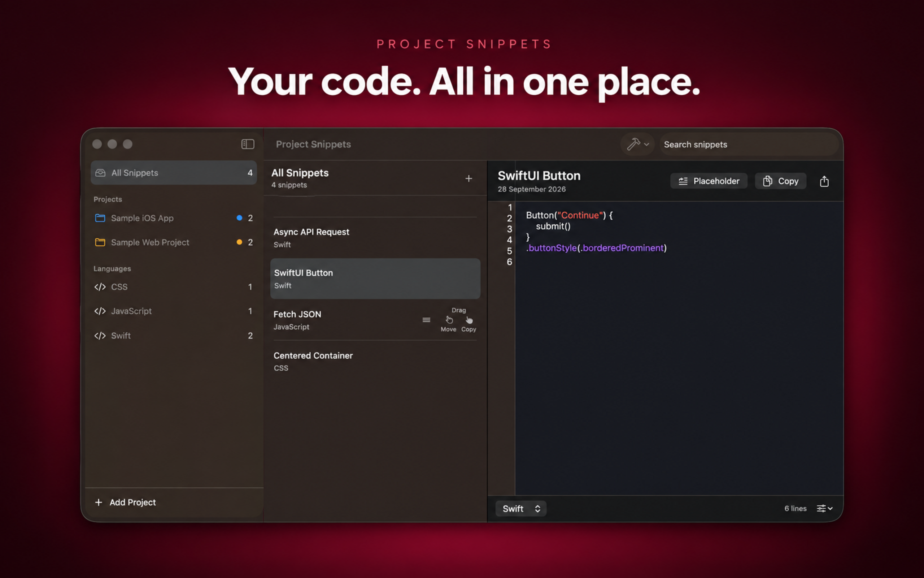Image resolution: width=924 pixels, height=578 pixels.
Task: Open the Sample Web Project folder
Action: point(174,242)
